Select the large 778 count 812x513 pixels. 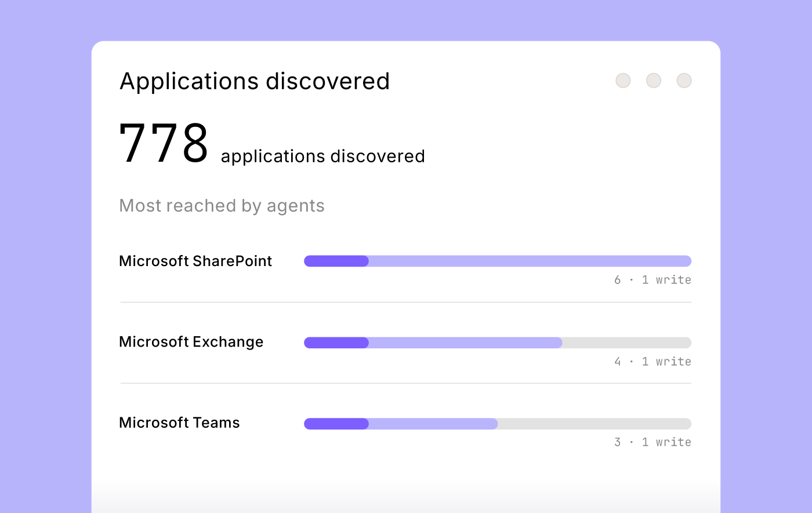pyautogui.click(x=164, y=143)
